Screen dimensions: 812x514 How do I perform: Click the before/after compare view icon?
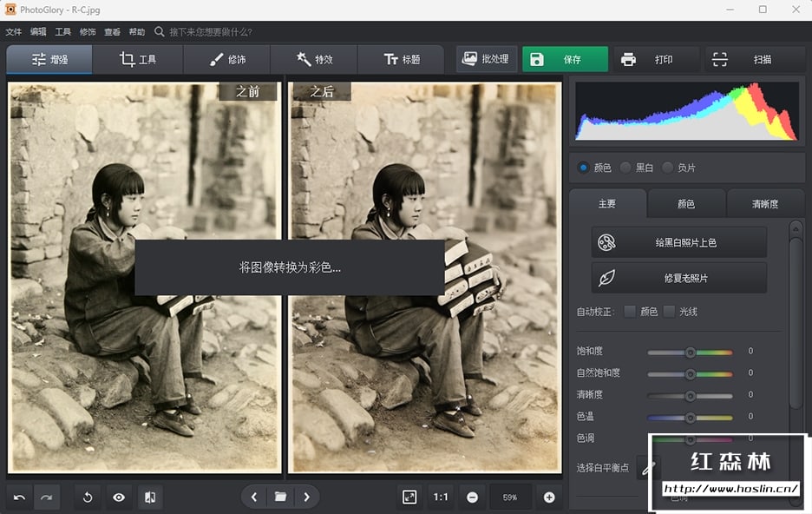[x=150, y=498]
